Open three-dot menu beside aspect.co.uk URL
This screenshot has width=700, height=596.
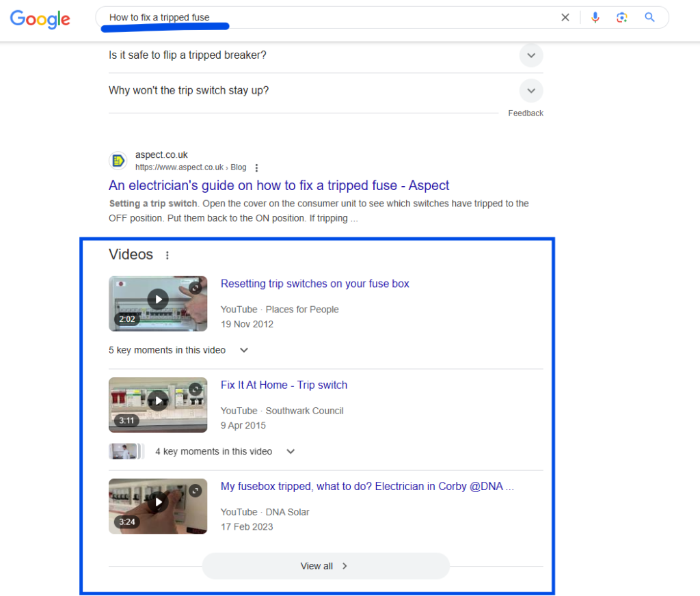coord(256,168)
